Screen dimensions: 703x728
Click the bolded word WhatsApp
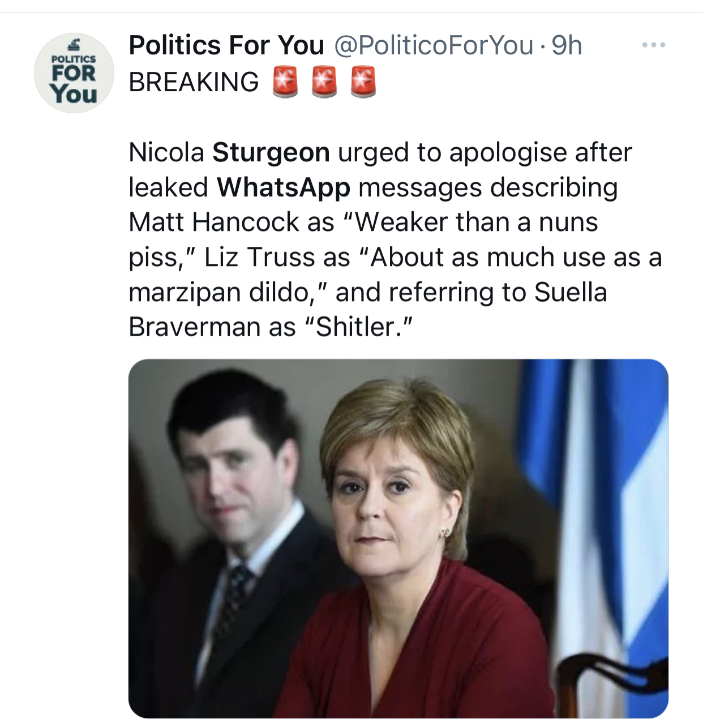[284, 187]
